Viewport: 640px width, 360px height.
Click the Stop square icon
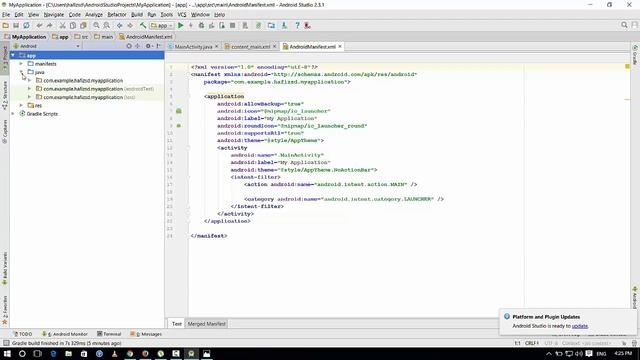point(232,25)
